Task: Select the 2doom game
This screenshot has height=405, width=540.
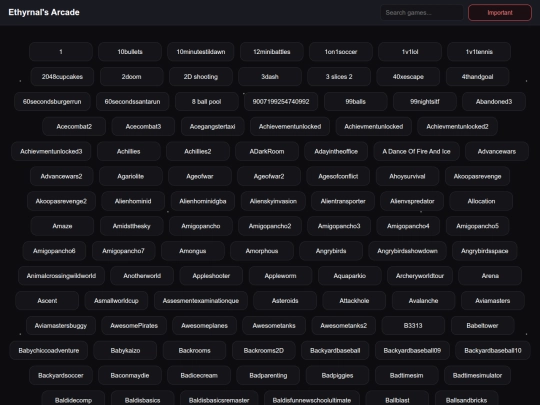Action: (132, 76)
